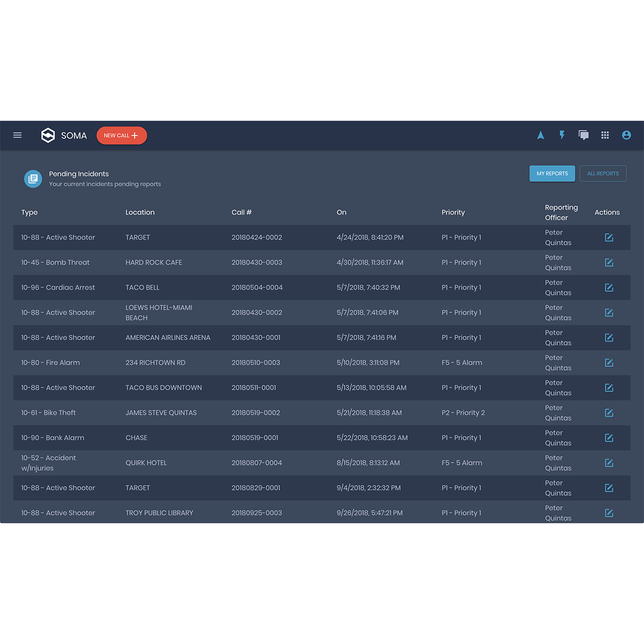Select '10-96 - Cardiac Arrest' type cell
The height and width of the screenshot is (644, 644).
(x=58, y=288)
